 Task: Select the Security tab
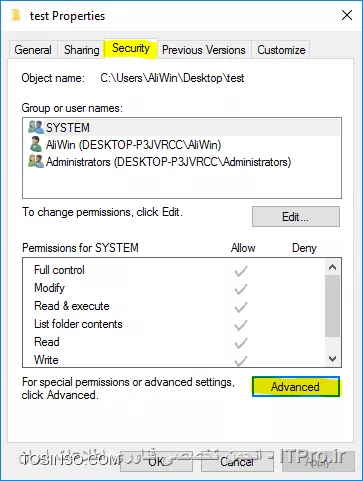(131, 49)
